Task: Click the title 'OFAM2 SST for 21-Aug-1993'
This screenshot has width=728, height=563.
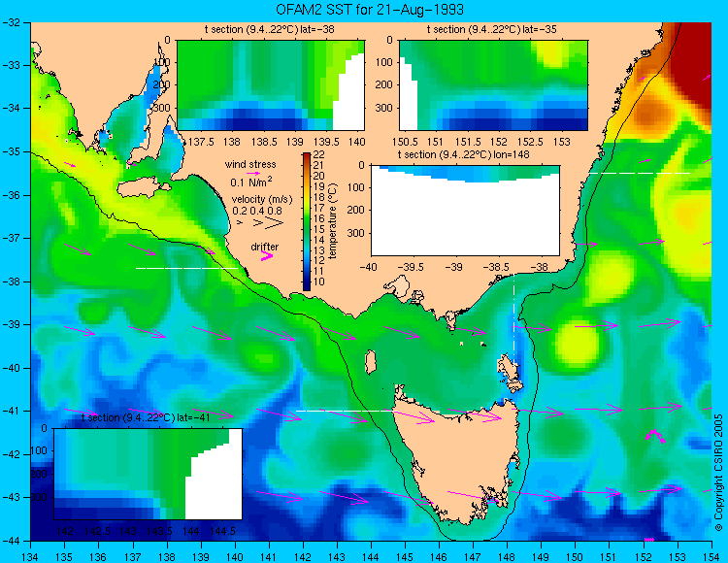Action: [370, 10]
